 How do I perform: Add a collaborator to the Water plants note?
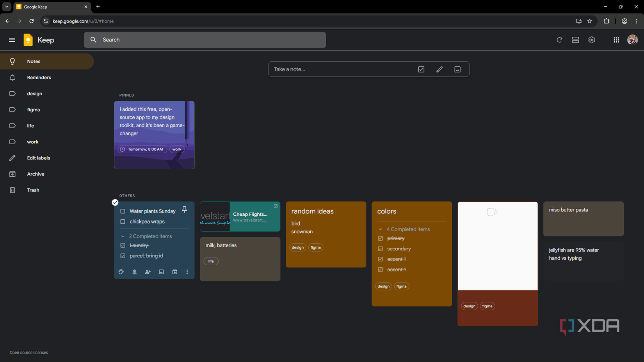click(148, 272)
